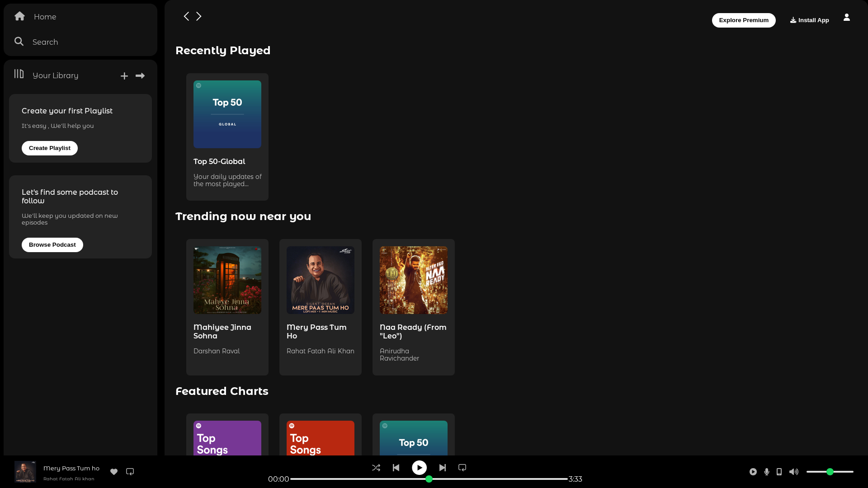Start playback with the play button
Viewport: 868px width, 488px height.
(x=419, y=468)
